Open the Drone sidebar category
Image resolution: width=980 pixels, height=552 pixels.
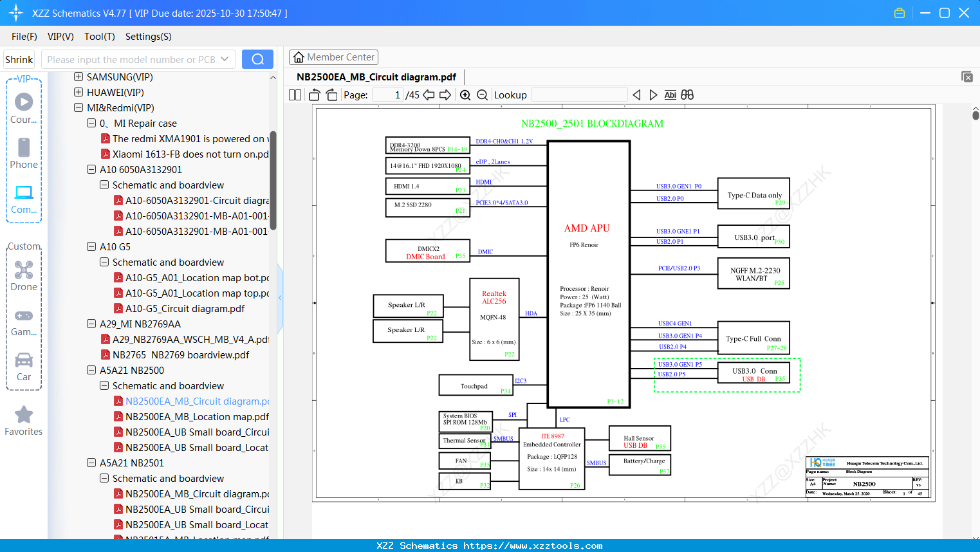point(24,275)
